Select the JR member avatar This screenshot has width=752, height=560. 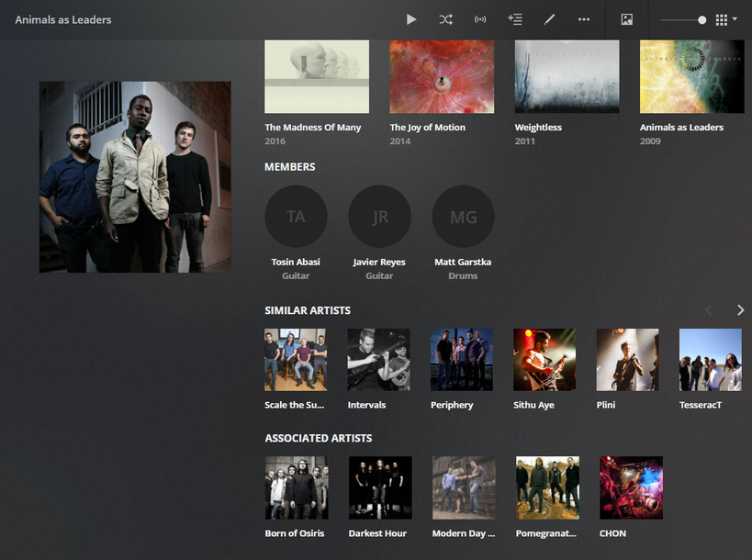tap(379, 217)
